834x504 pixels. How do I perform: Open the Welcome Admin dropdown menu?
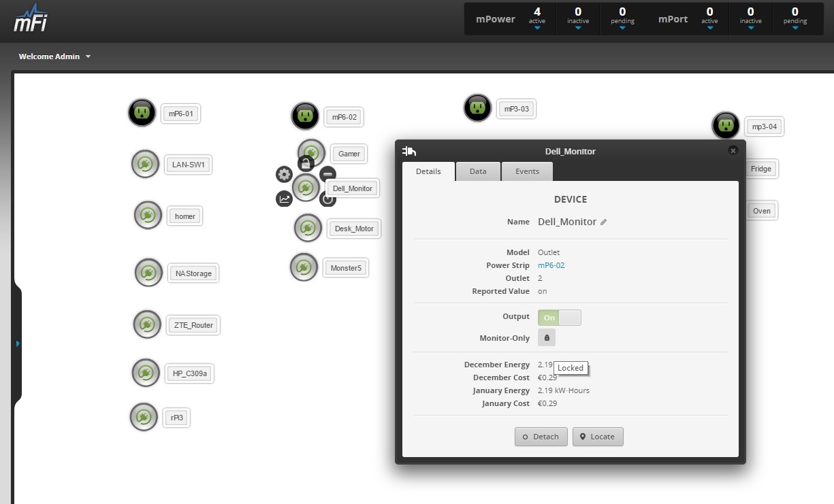point(54,56)
